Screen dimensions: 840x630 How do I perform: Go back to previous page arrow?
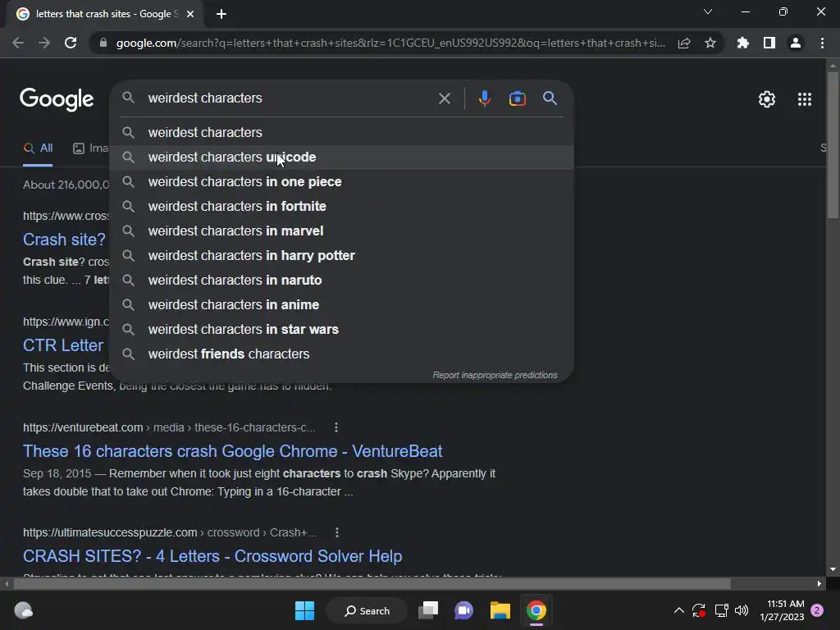(x=18, y=43)
